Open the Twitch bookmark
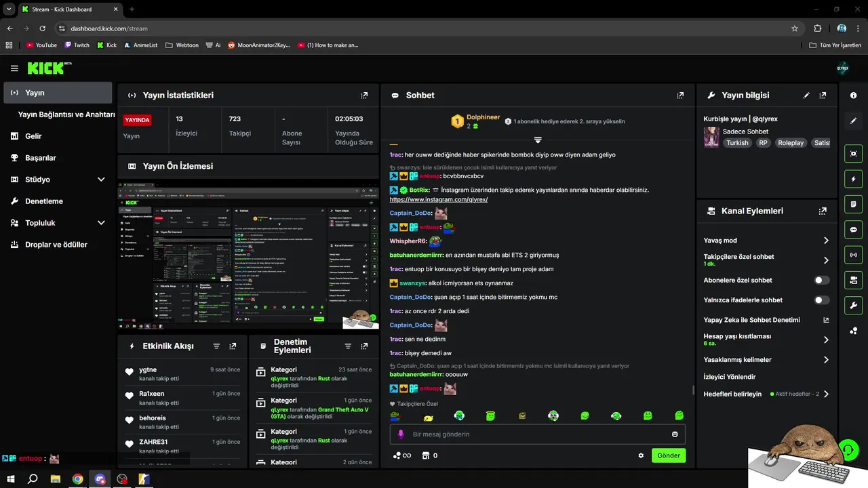Image resolution: width=868 pixels, height=488 pixels. click(77, 45)
